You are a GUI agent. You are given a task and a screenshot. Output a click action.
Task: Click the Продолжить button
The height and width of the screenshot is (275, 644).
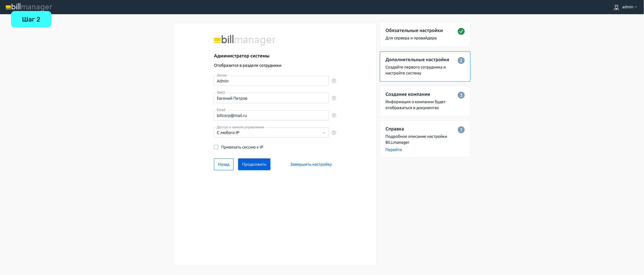pos(254,164)
